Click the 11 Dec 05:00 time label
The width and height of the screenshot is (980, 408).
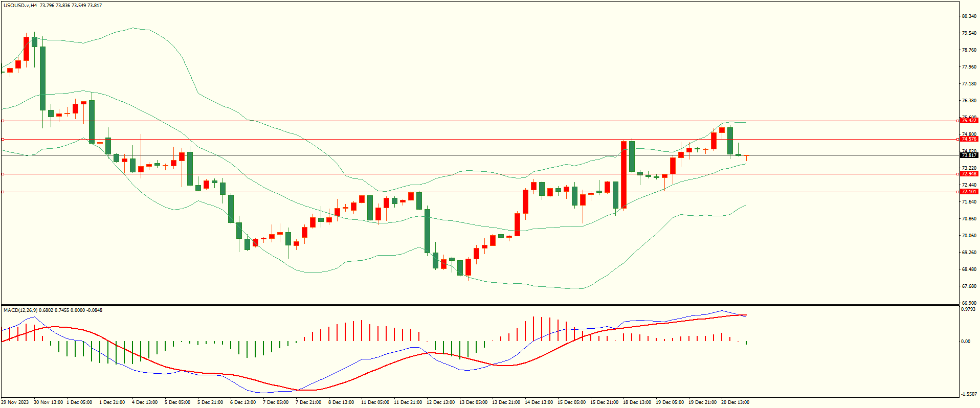coord(375,402)
